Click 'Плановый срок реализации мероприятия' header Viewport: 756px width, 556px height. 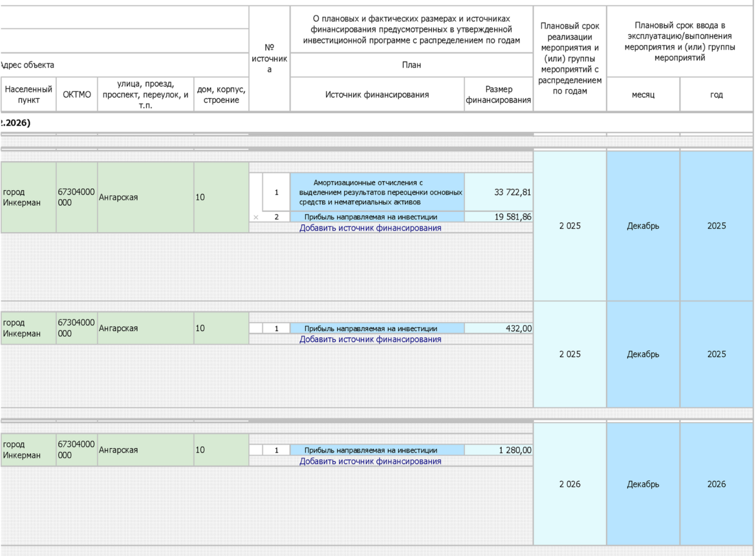click(x=570, y=59)
